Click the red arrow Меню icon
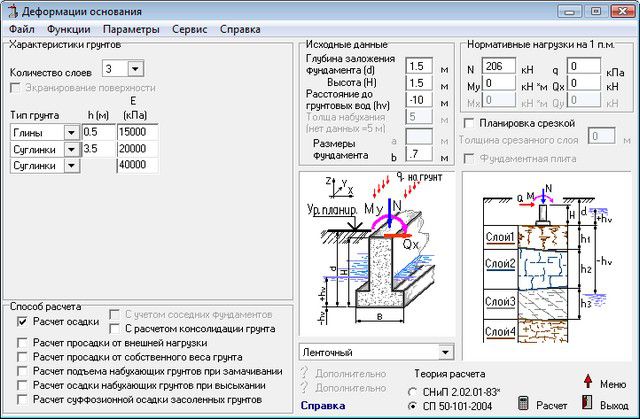 (x=589, y=384)
